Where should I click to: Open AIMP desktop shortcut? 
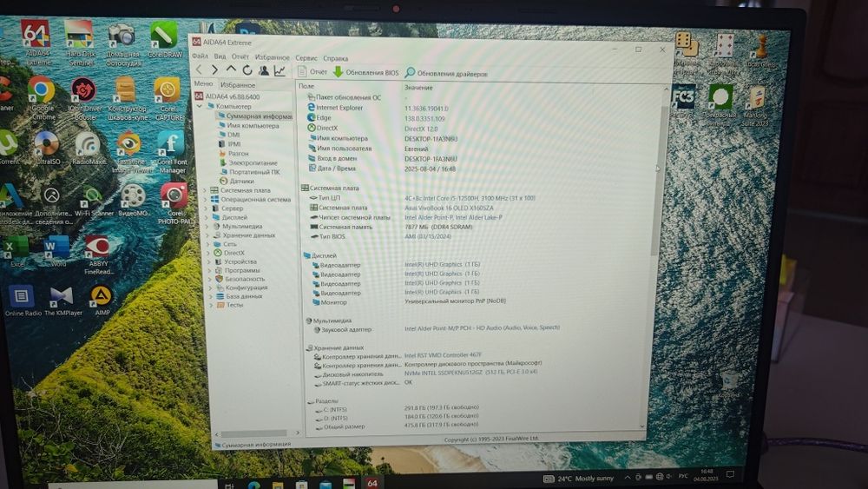point(102,301)
